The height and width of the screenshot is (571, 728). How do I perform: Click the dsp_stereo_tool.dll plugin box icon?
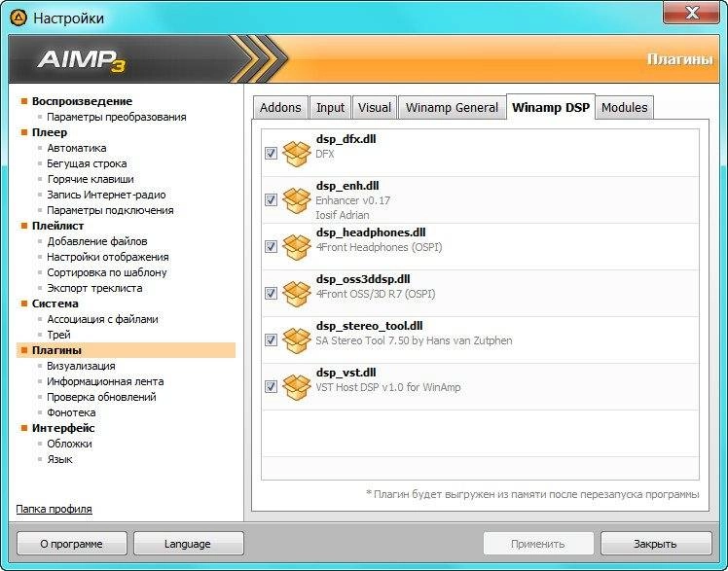click(297, 340)
